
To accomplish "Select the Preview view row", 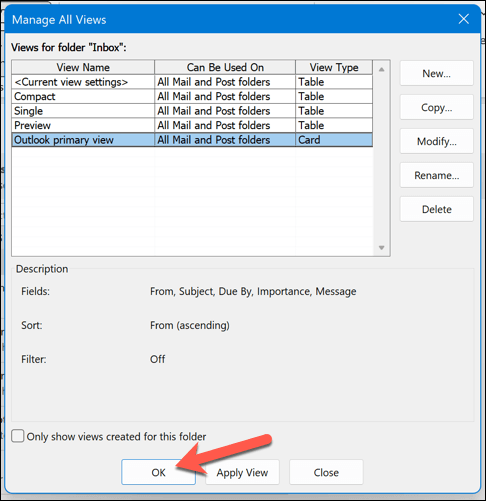I will click(192, 125).
